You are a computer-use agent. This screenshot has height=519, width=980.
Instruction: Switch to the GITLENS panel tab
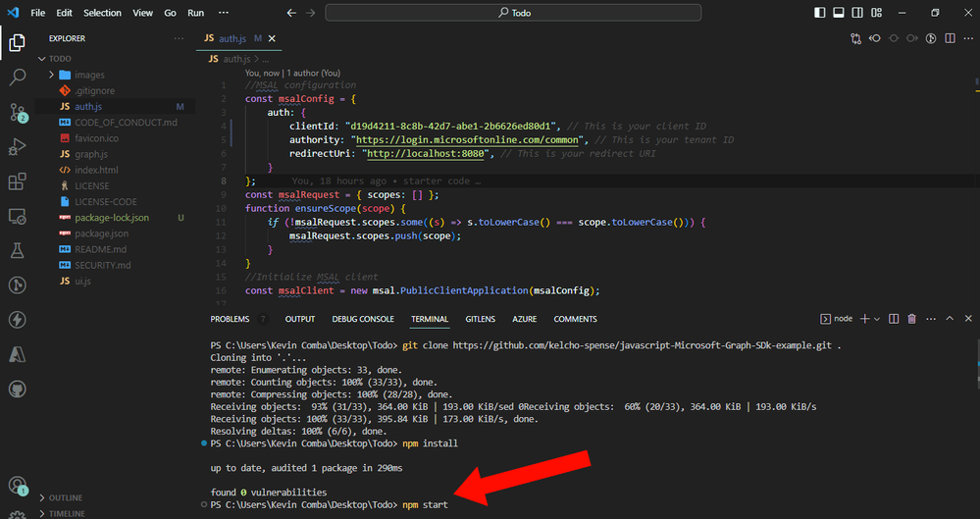480,319
